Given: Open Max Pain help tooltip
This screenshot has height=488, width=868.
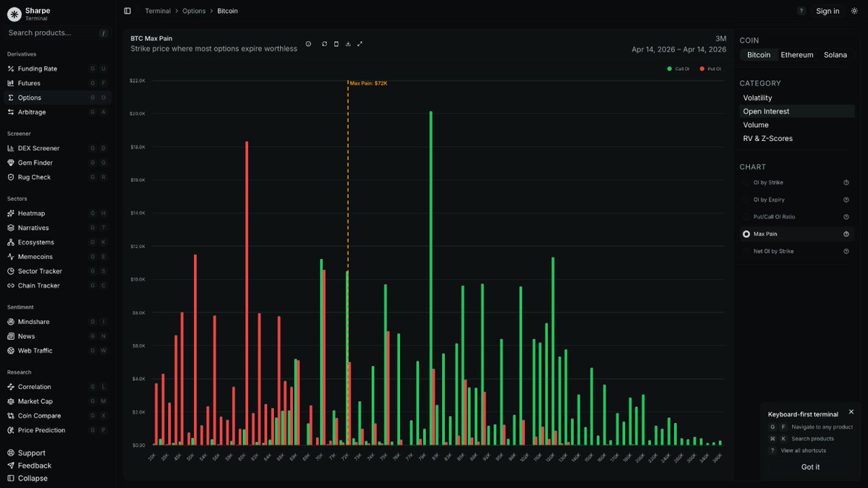Looking at the screenshot, I should coord(846,234).
